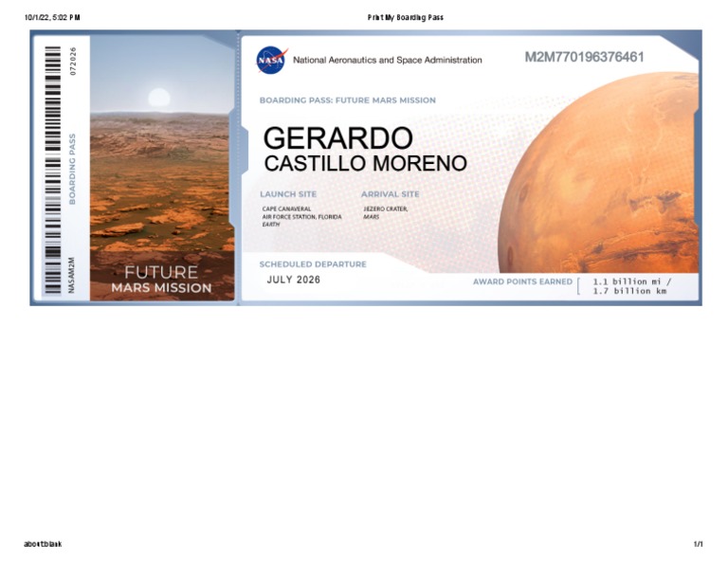Click the FUTURE MARS MISSION stub title
Viewport: 728px width, 563px height.
click(161, 279)
